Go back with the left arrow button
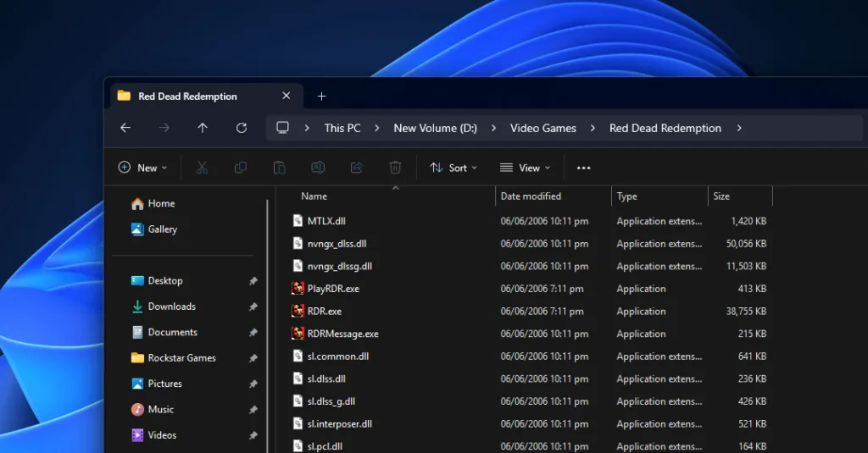The image size is (868, 453). 125,129
